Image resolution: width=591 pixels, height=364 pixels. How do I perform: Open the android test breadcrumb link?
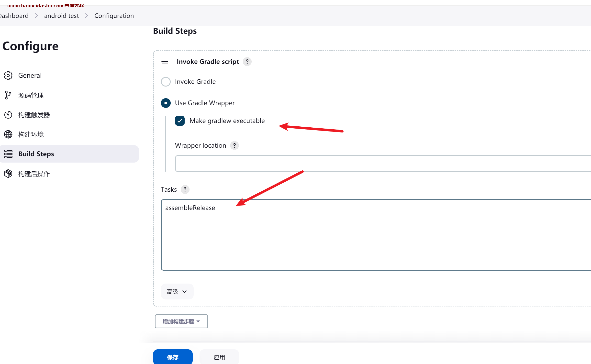[61, 16]
